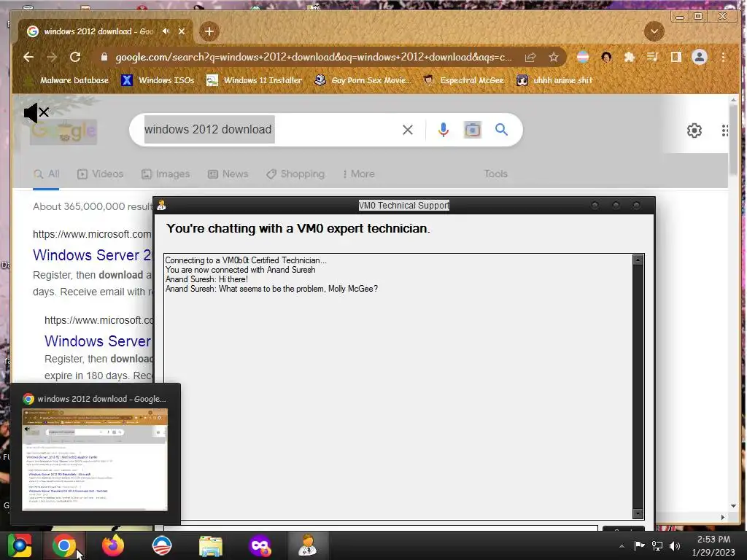
Task: Open the file manager taskbar icon
Action: point(211,546)
